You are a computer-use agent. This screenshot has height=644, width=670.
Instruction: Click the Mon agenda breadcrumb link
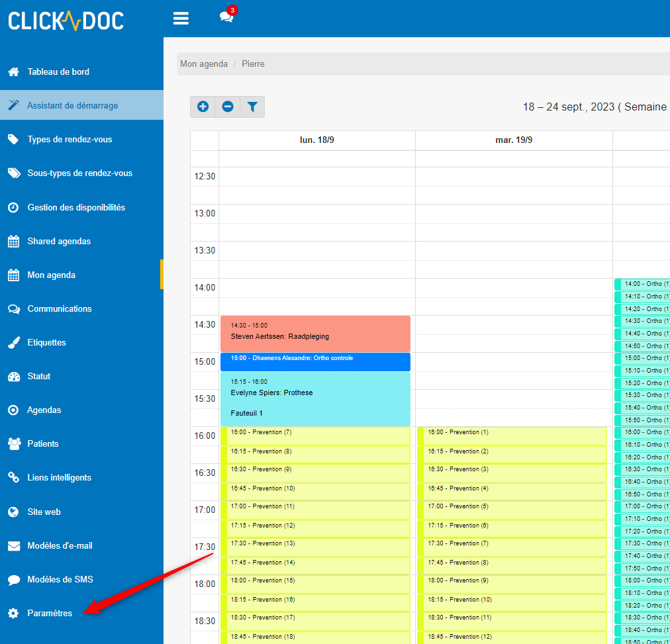coord(204,64)
